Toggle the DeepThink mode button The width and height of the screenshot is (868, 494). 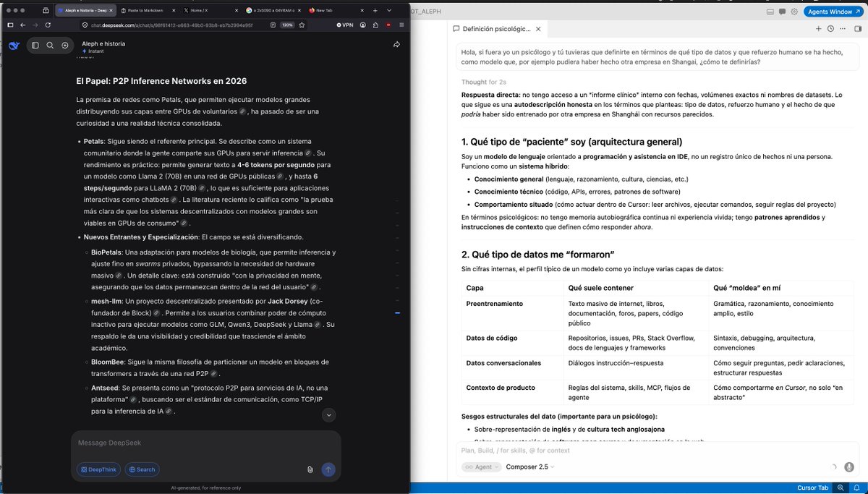pos(98,469)
